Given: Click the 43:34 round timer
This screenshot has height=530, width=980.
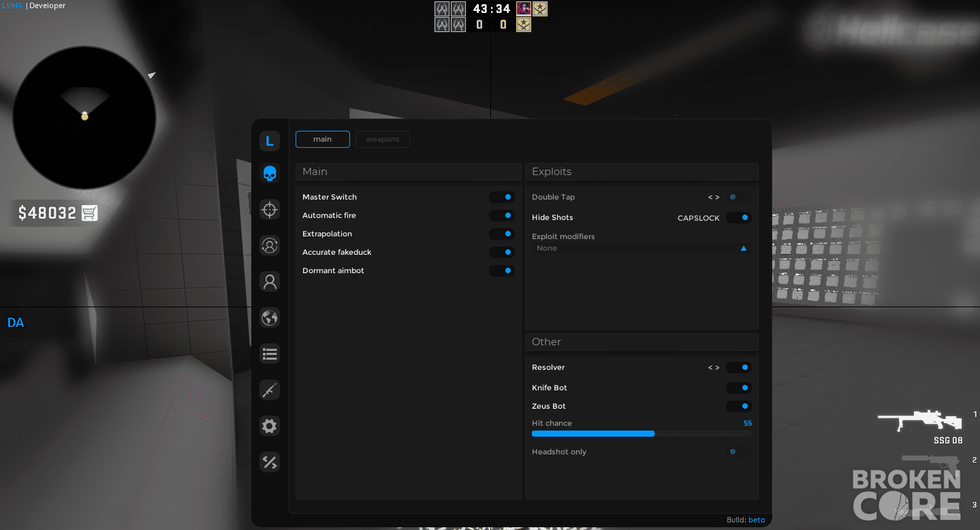Looking at the screenshot, I should point(492,9).
